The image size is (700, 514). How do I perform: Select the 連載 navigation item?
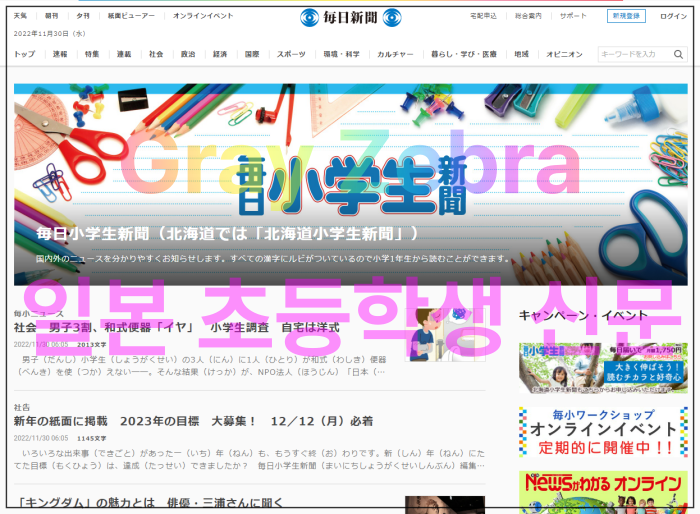[124, 54]
